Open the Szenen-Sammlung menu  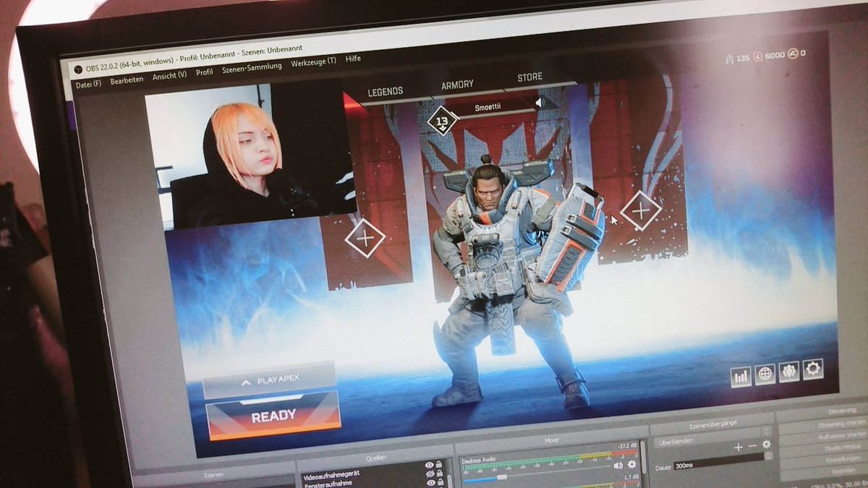coord(252,67)
